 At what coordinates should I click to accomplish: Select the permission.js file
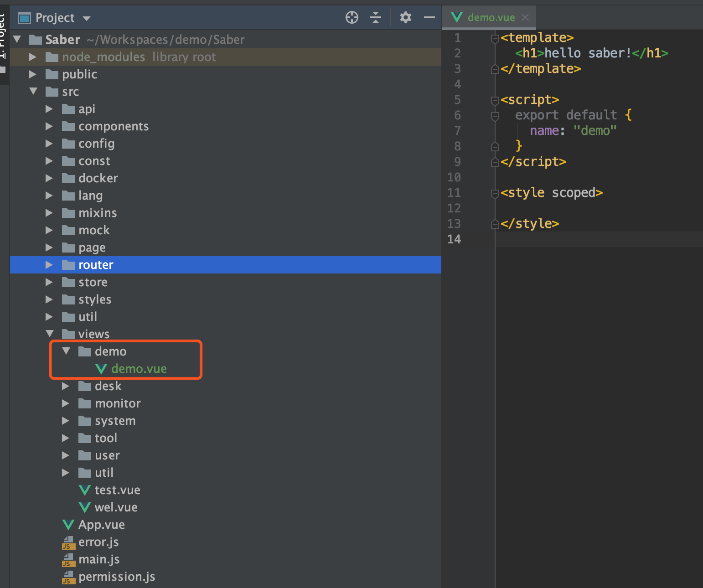(x=226, y=577)
